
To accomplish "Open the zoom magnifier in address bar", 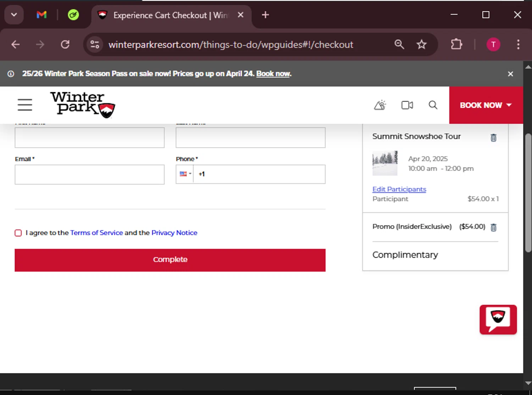I will coord(399,44).
